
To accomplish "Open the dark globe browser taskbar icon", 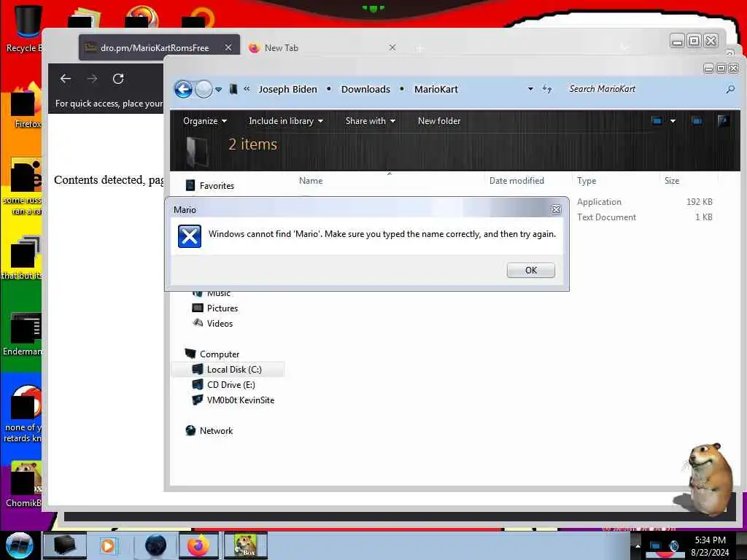I will click(155, 545).
